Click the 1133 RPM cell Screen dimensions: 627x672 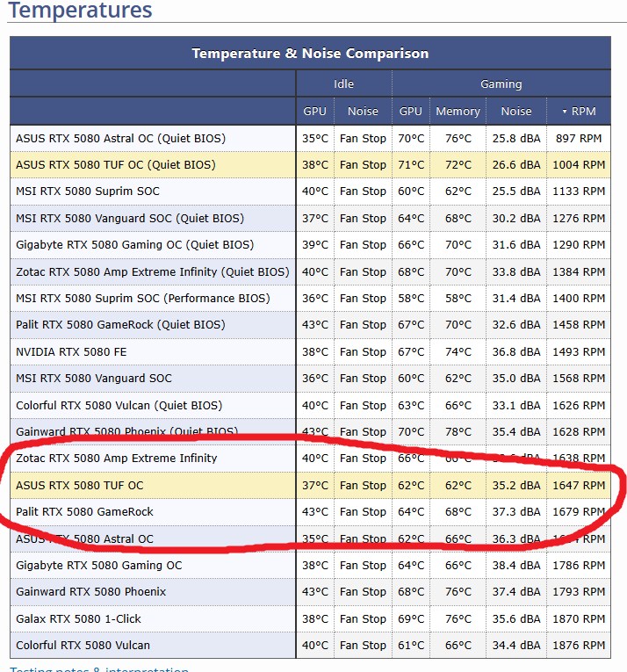pyautogui.click(x=579, y=191)
